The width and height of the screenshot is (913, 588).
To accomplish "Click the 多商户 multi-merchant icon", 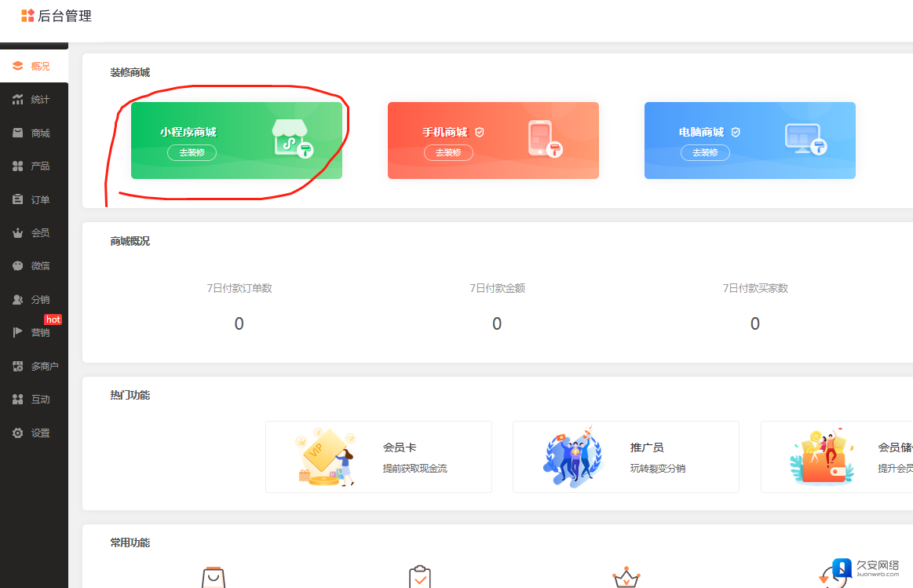I will (x=17, y=366).
